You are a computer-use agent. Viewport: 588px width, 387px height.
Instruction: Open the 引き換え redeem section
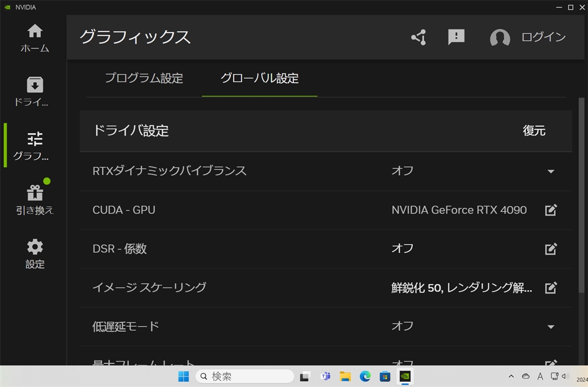click(34, 200)
